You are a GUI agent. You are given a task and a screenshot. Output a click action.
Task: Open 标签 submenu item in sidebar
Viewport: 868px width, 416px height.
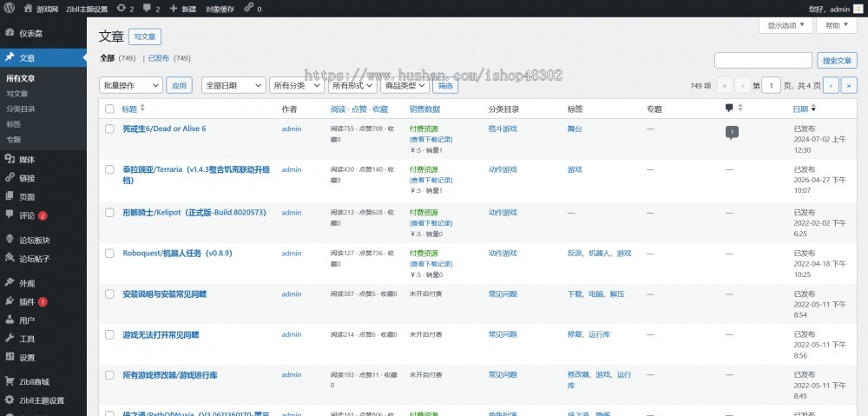(14, 124)
